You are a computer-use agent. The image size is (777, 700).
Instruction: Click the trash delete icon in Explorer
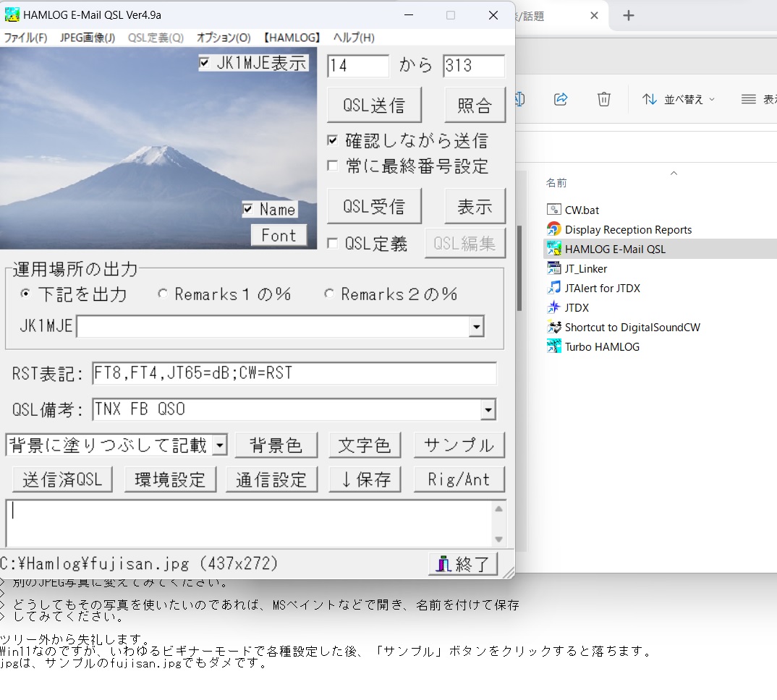click(604, 99)
